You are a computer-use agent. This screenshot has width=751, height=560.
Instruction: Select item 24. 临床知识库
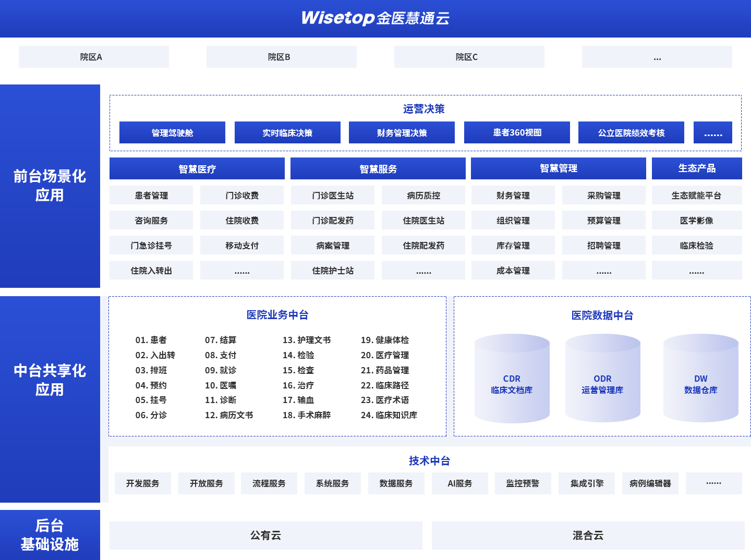(389, 415)
